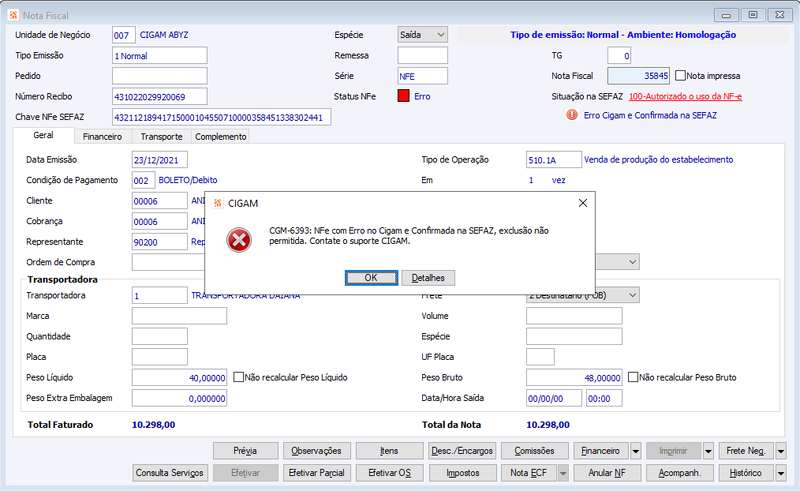Click the Unidade de Negócio 007 field
The image size is (800, 491).
124,35
